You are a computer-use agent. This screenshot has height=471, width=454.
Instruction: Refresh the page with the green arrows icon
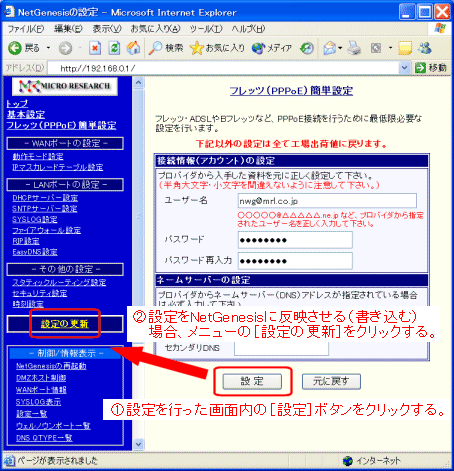pyautogui.click(x=114, y=48)
